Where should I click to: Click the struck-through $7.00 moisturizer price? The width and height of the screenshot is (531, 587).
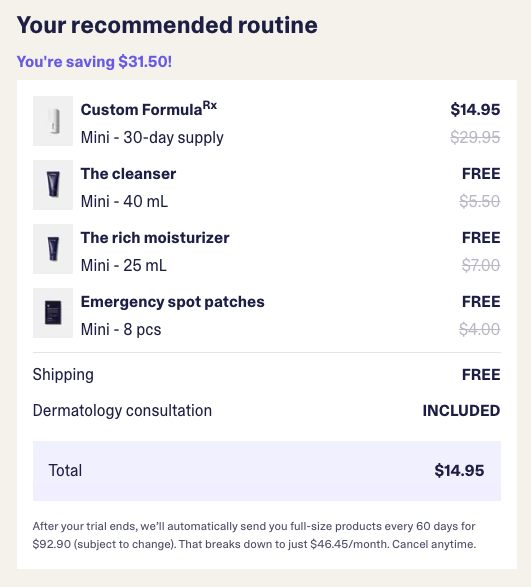481,265
